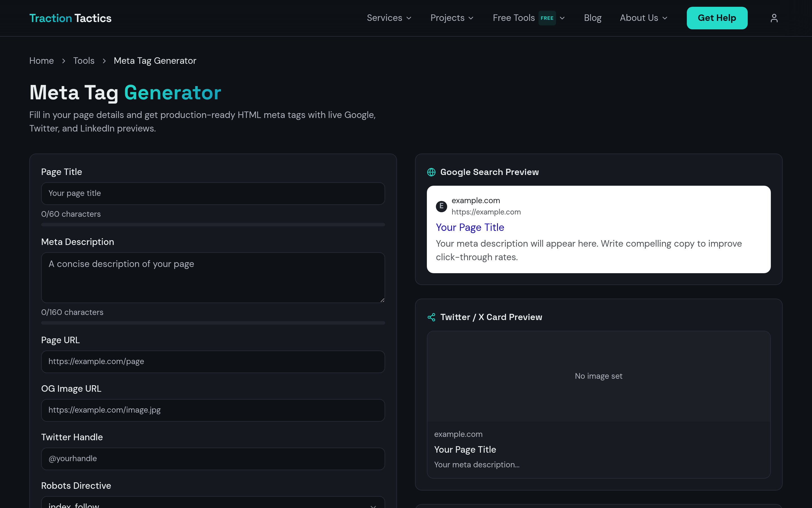Navigate to Home breadcrumb
The height and width of the screenshot is (508, 812).
point(42,61)
